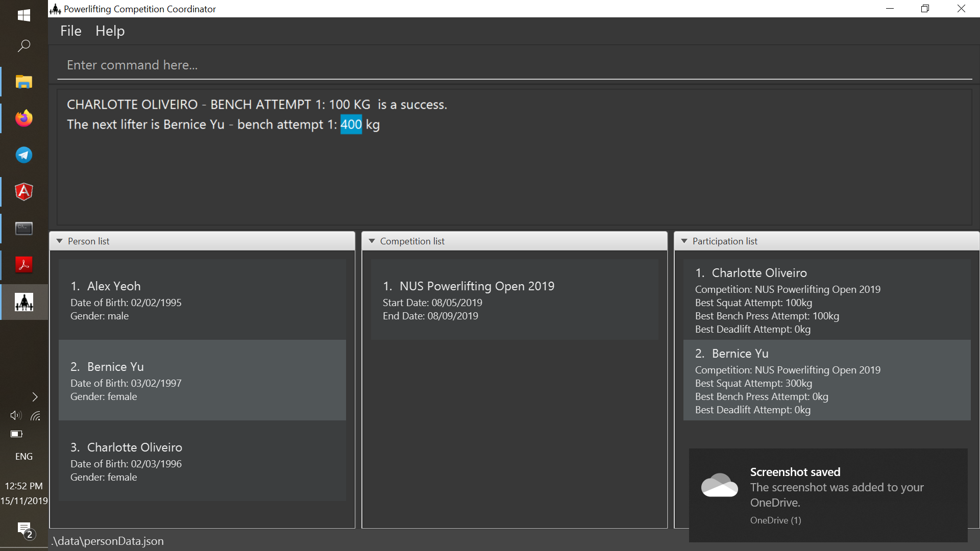
Task: Show hidden tray icons chevron
Action: [x=35, y=397]
